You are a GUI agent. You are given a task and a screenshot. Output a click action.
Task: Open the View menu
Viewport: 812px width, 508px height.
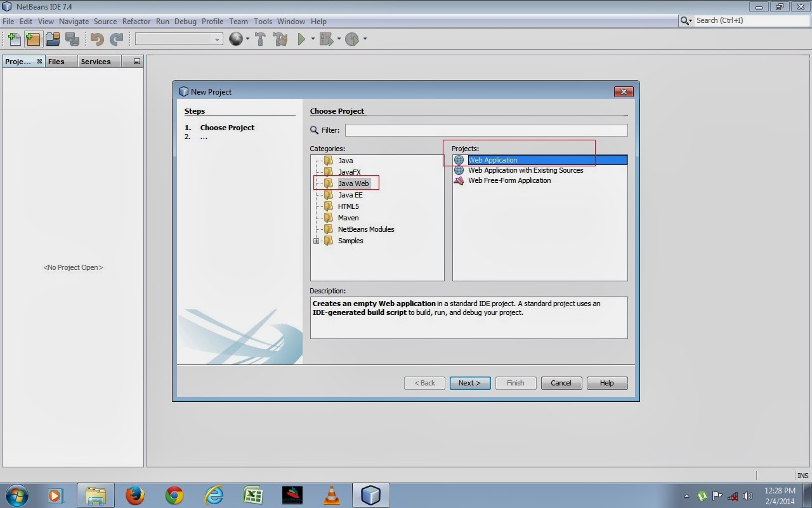click(46, 21)
